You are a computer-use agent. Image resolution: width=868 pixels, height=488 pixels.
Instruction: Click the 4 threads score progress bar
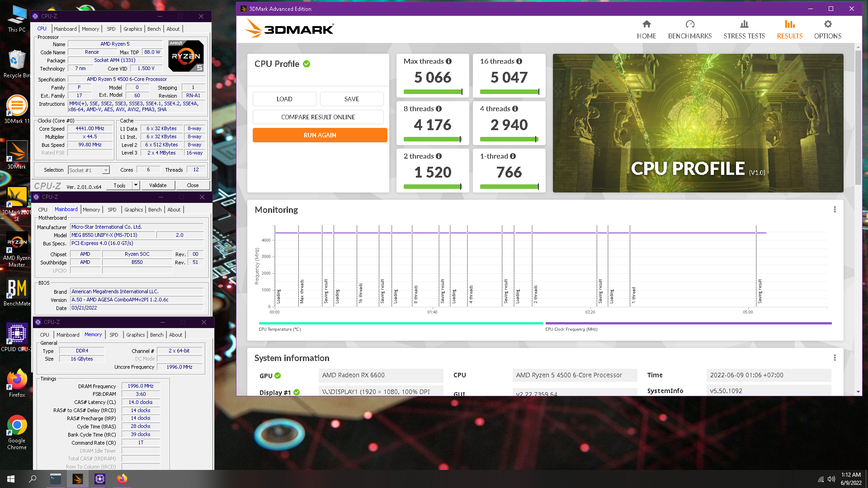click(509, 139)
